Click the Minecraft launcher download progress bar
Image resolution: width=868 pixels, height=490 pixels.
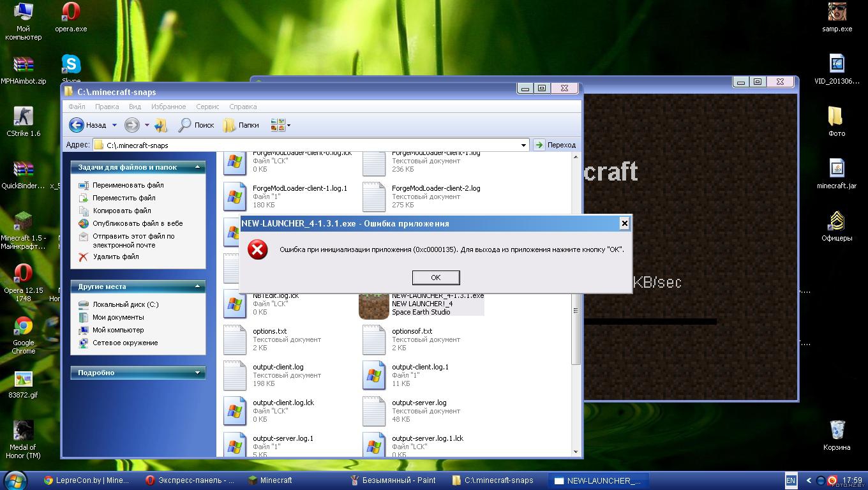point(650,322)
